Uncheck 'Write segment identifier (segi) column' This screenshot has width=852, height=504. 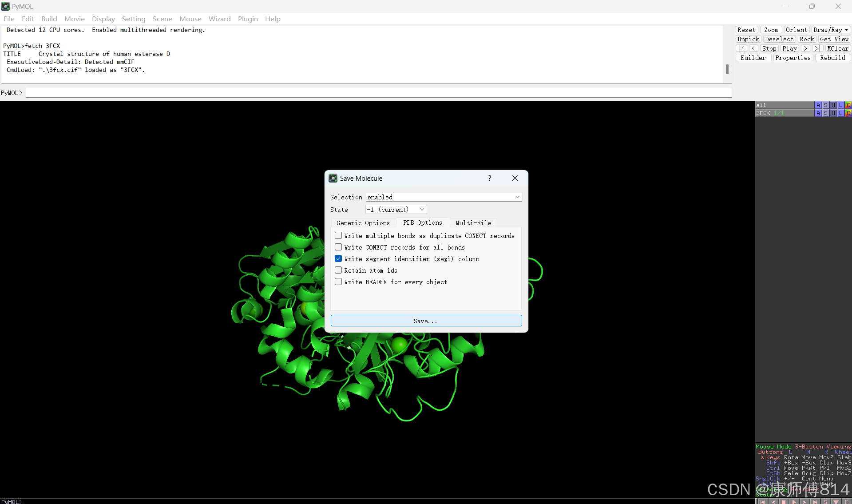[x=338, y=258]
